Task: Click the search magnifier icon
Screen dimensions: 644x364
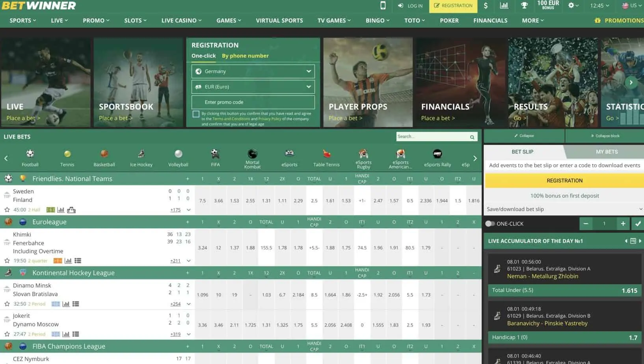Action: click(x=472, y=137)
